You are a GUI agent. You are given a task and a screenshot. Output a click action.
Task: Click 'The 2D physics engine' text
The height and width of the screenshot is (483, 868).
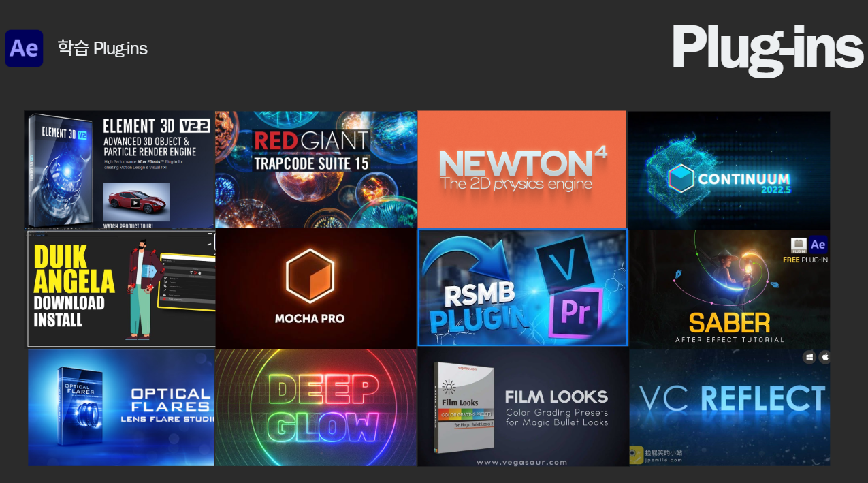pos(516,183)
